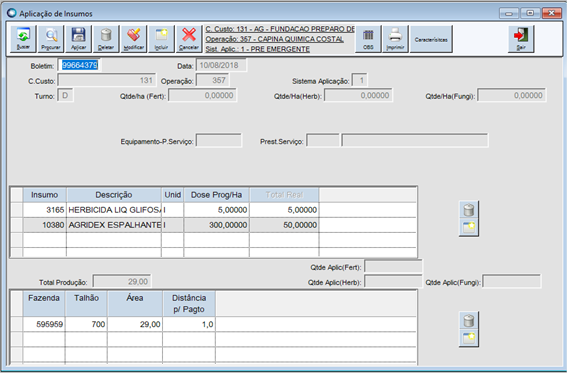The width and height of the screenshot is (567, 373).
Task: Select row header of fazenda 595959 row
Action: (x=17, y=324)
